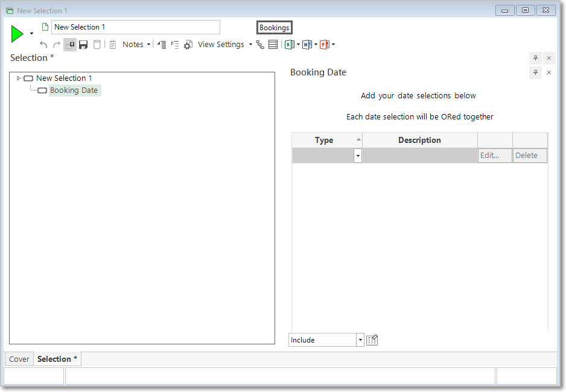Pin the Booking Date panel
Image resolution: width=566 pixels, height=392 pixels.
point(535,72)
